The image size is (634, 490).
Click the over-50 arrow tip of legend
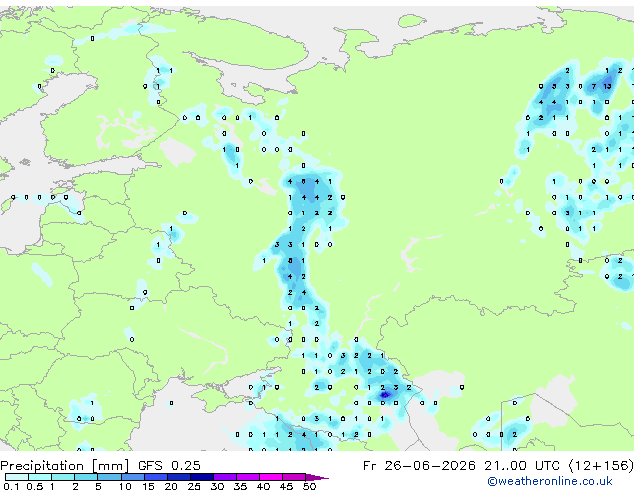pos(317,477)
